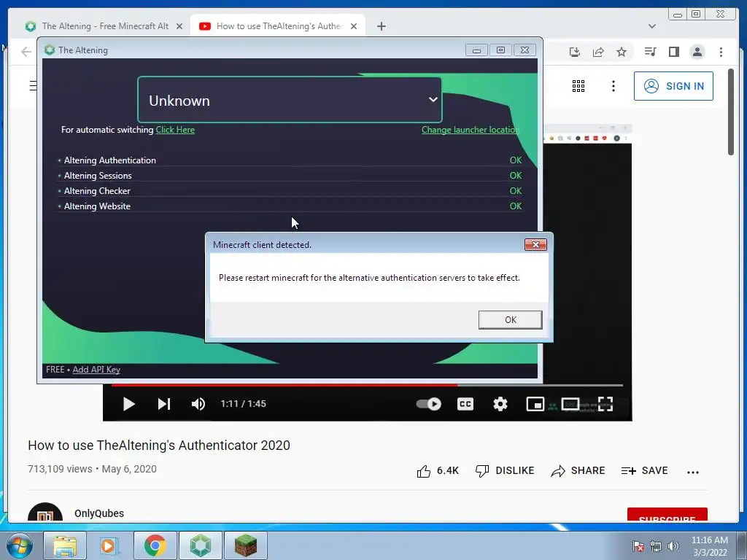Open network icon in system tray
The image size is (747, 560).
(x=656, y=546)
